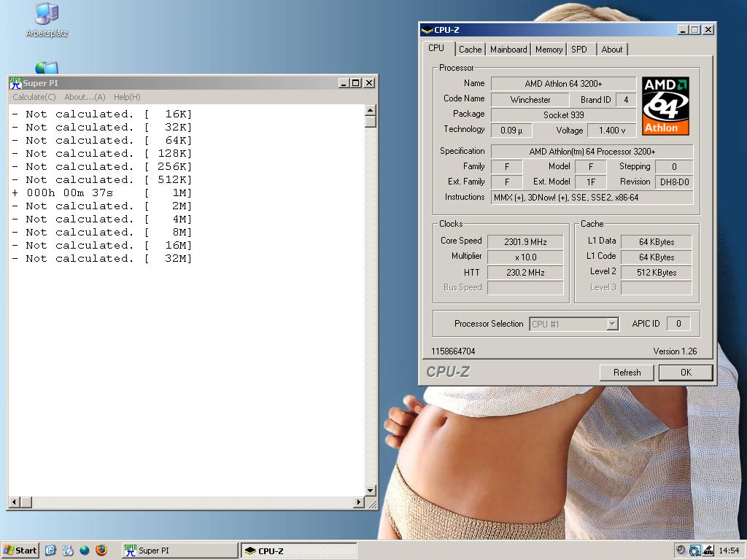Click the number 1158664704 in CPU-Z
This screenshot has height=560, width=747.
pyautogui.click(x=453, y=351)
